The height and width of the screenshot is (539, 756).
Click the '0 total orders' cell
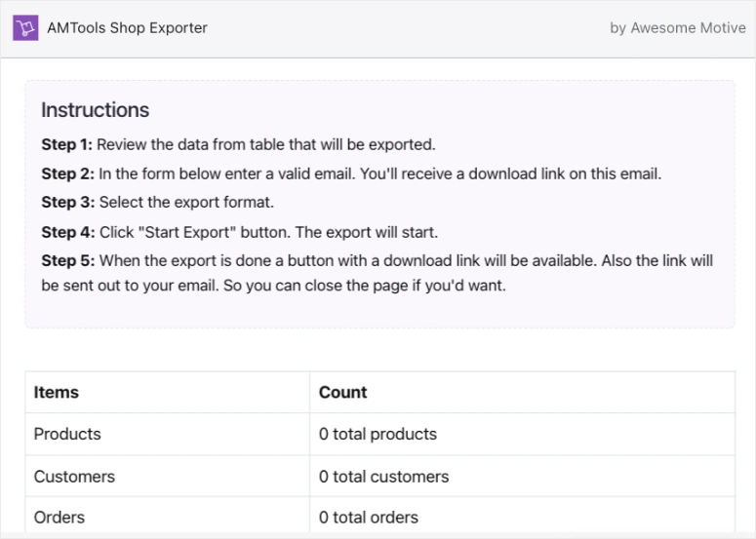[x=369, y=518]
